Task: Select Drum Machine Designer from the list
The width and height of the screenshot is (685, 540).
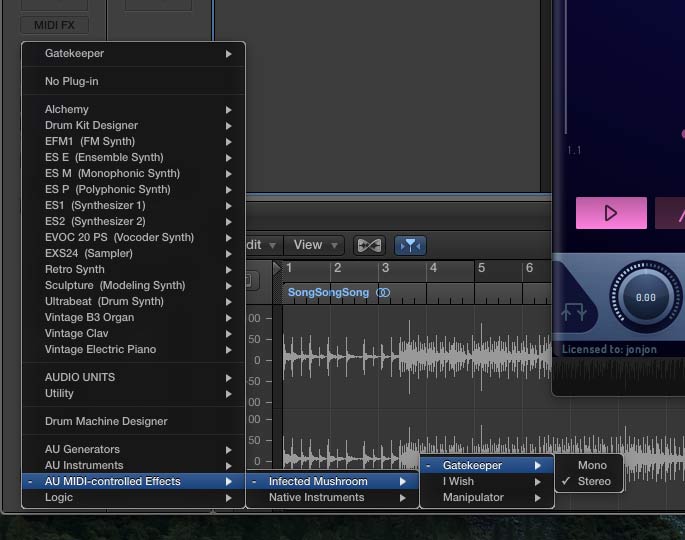Action: pyautogui.click(x=106, y=421)
